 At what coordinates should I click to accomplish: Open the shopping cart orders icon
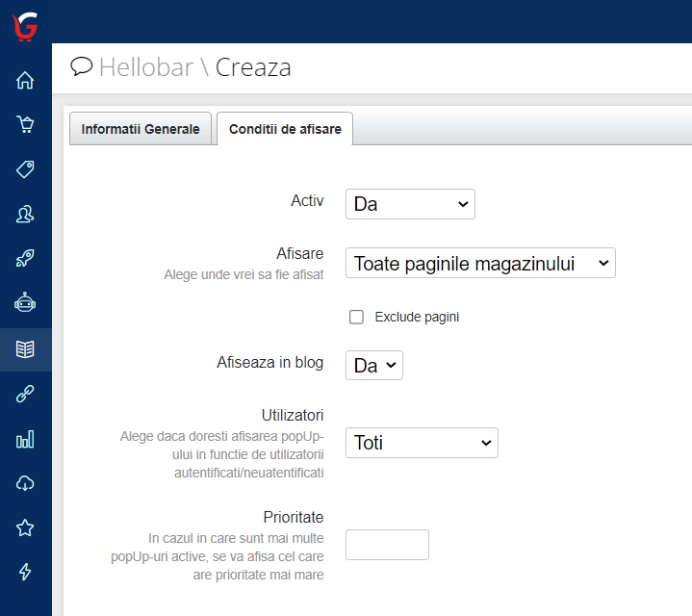pos(25,124)
